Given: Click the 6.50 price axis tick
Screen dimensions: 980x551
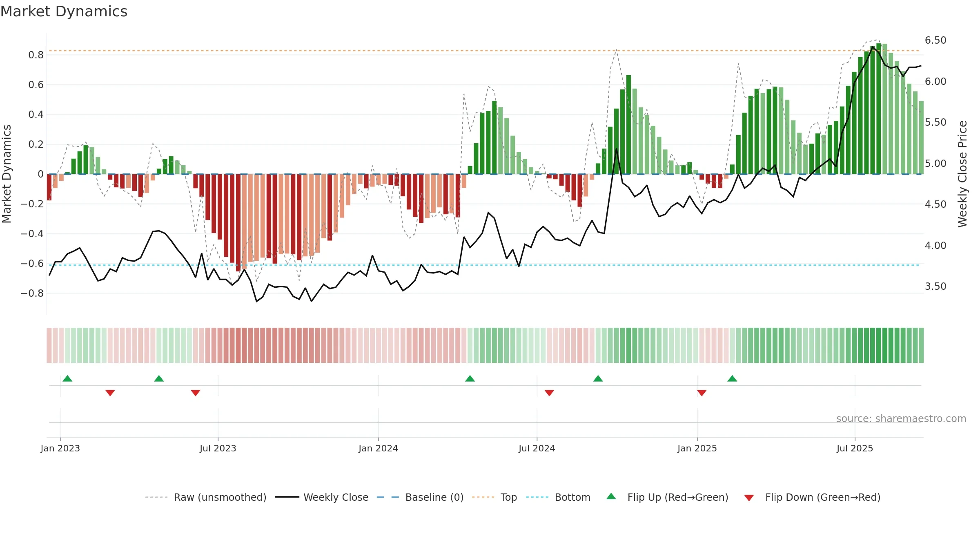Looking at the screenshot, I should tap(935, 40).
